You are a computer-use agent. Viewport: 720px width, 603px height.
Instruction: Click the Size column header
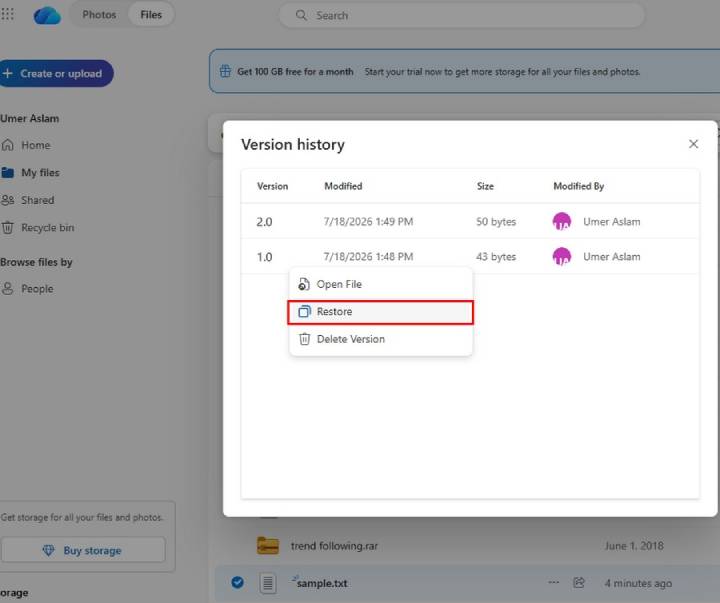485,186
